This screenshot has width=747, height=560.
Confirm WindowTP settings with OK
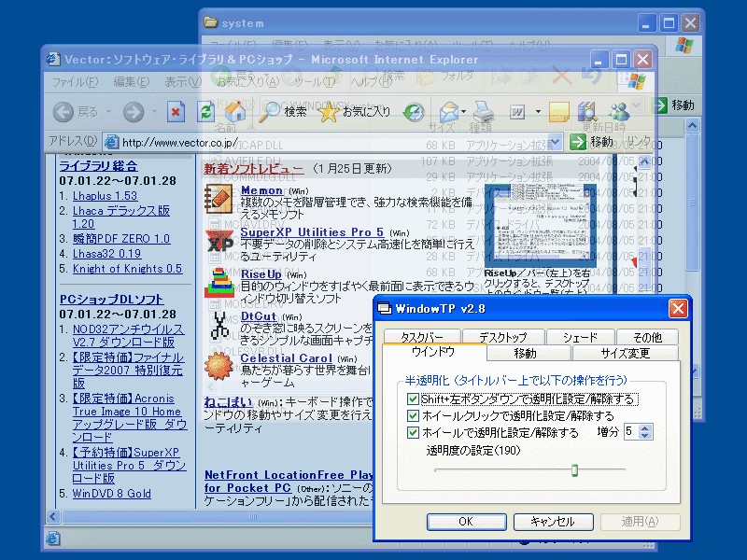coord(466,522)
